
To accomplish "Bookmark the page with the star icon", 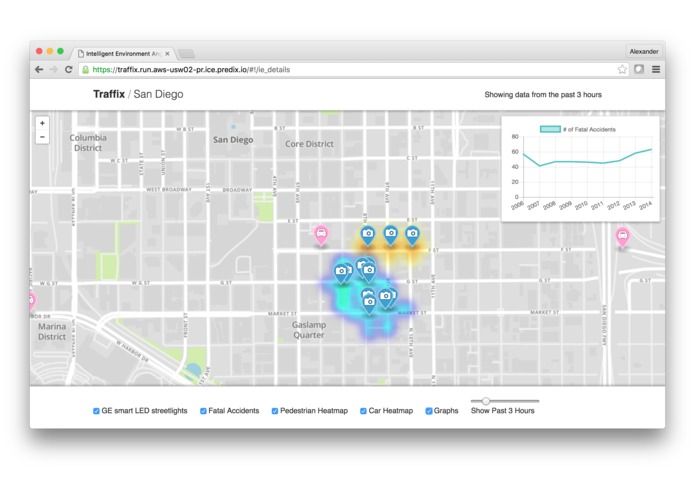I will click(622, 69).
